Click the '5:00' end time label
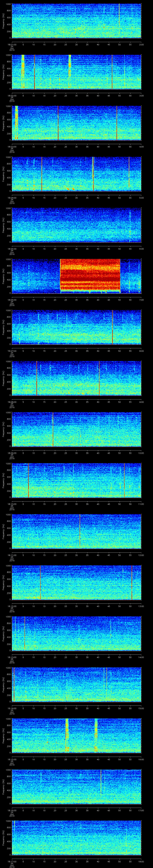 coord(141,197)
